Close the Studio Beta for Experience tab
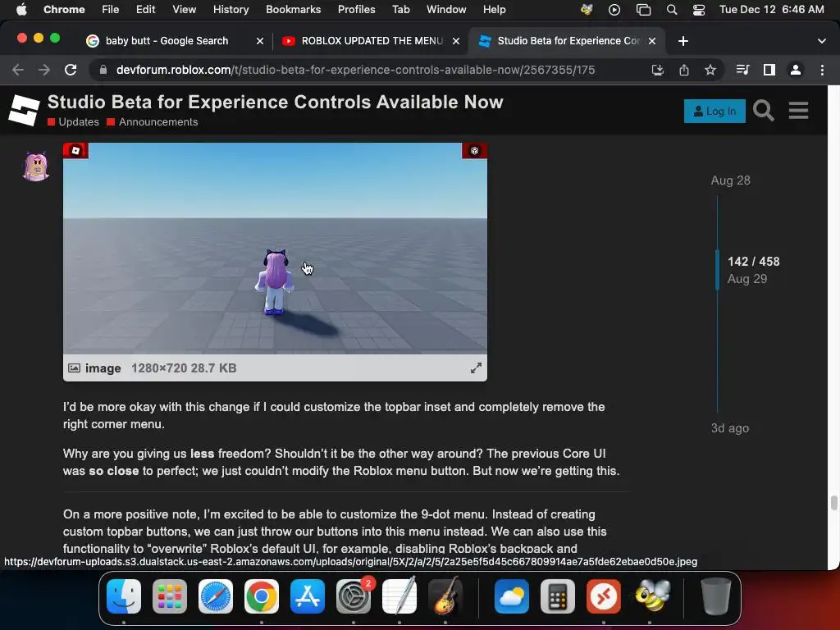Screen dimensions: 840x630 pyautogui.click(x=652, y=41)
